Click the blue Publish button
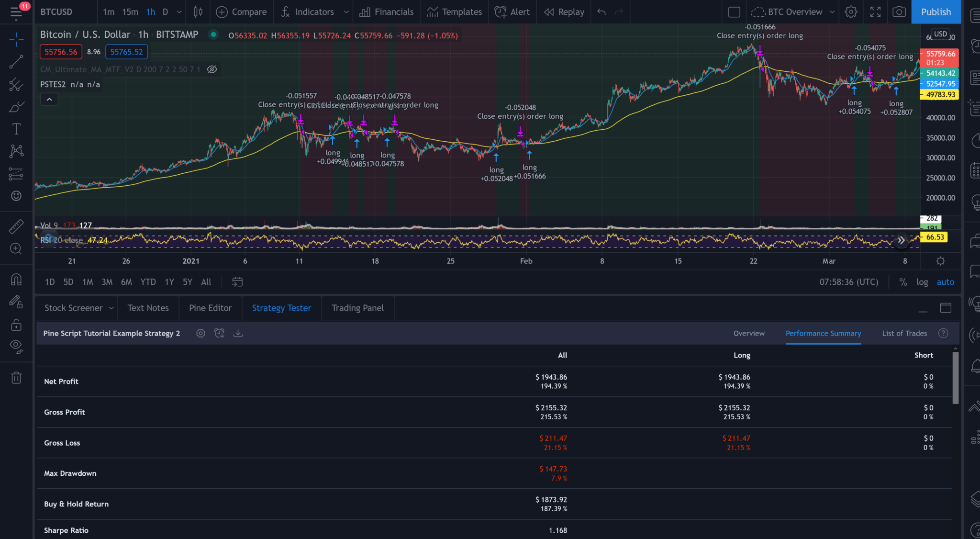The height and width of the screenshot is (539, 980). (x=935, y=12)
